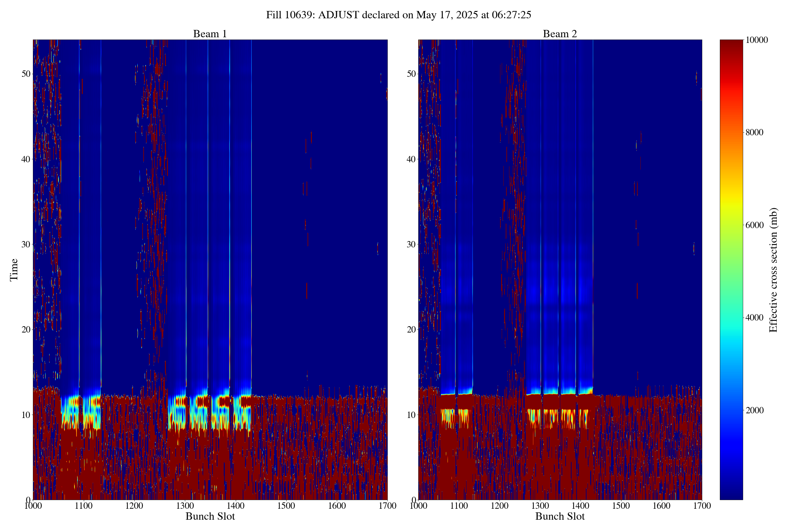
Task: Pick Beam 2 x-axis tick 1300
Action: pos(540,506)
